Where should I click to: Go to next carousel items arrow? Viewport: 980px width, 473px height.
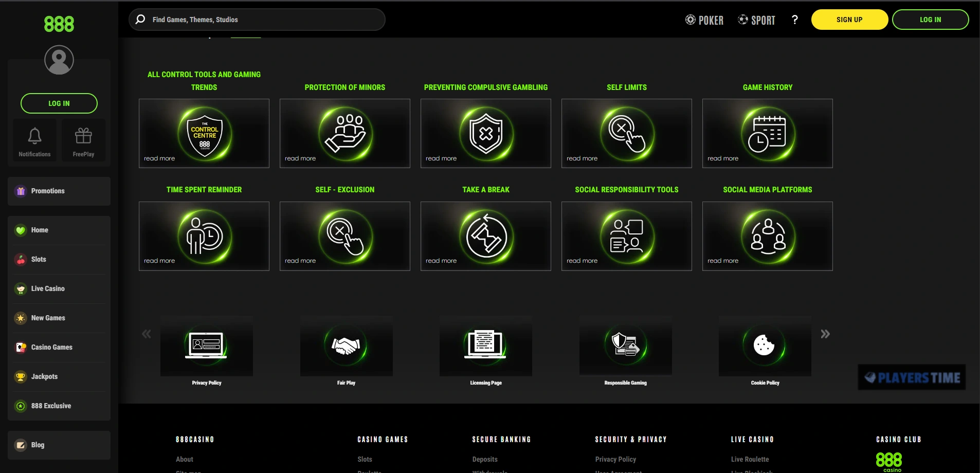825,334
